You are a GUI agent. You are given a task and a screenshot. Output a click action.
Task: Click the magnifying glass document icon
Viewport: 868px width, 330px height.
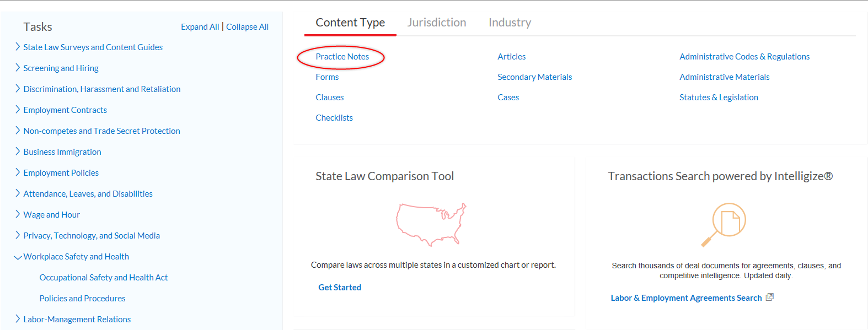pyautogui.click(x=724, y=224)
